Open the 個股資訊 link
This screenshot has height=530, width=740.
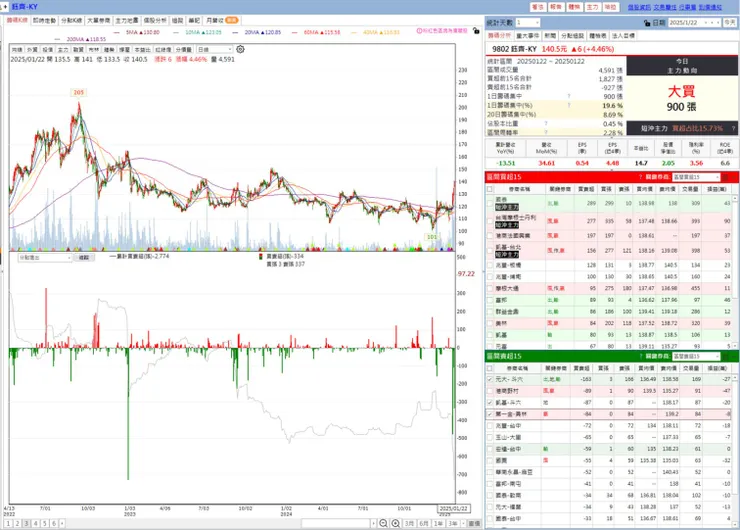coord(639,7)
